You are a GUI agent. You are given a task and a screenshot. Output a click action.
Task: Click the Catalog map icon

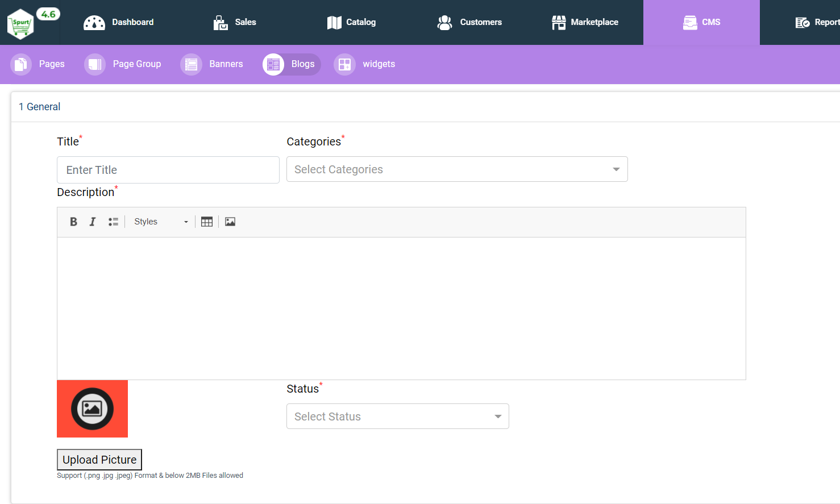(x=334, y=23)
